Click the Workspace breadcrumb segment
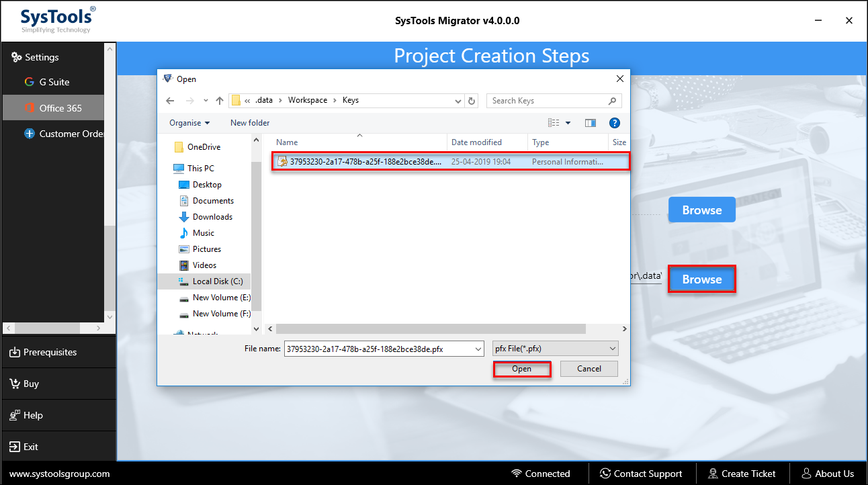This screenshot has height=485, width=868. coord(308,100)
